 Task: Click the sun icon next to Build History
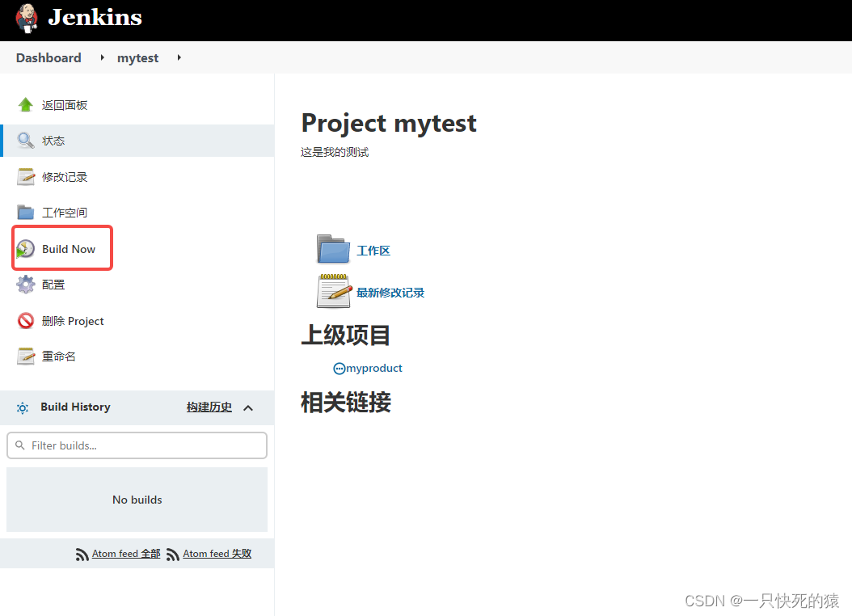(x=23, y=408)
